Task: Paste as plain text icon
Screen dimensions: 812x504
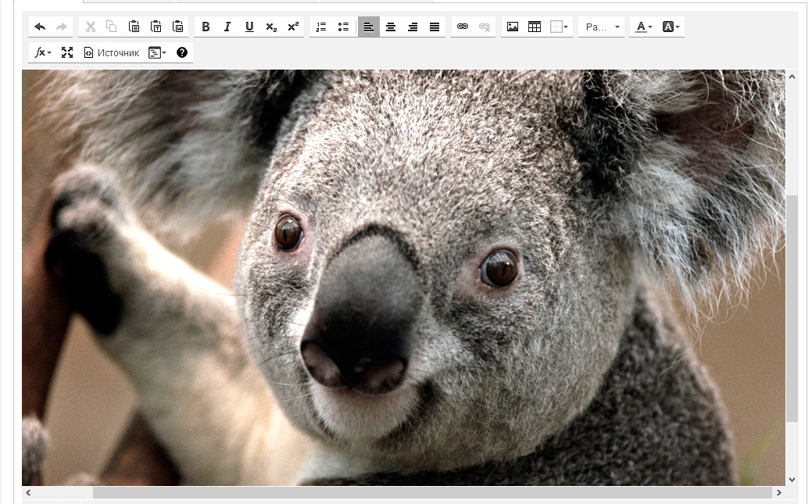Action: pos(156,27)
